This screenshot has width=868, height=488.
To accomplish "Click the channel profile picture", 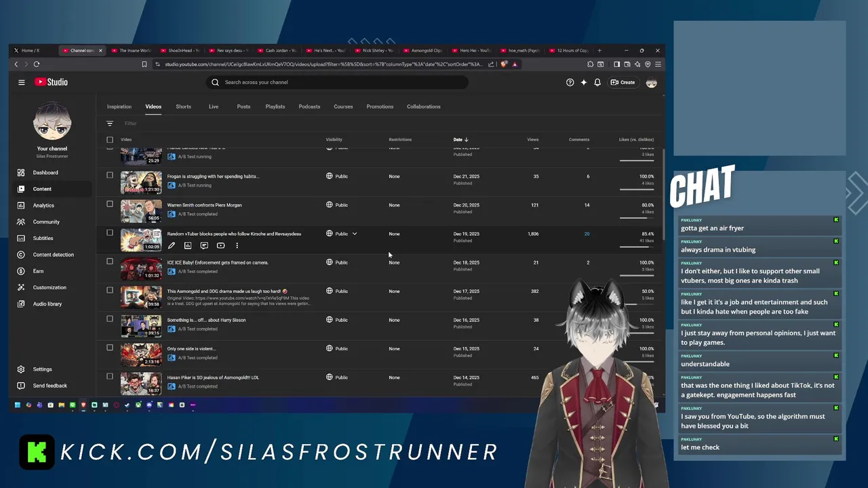I will tap(52, 121).
